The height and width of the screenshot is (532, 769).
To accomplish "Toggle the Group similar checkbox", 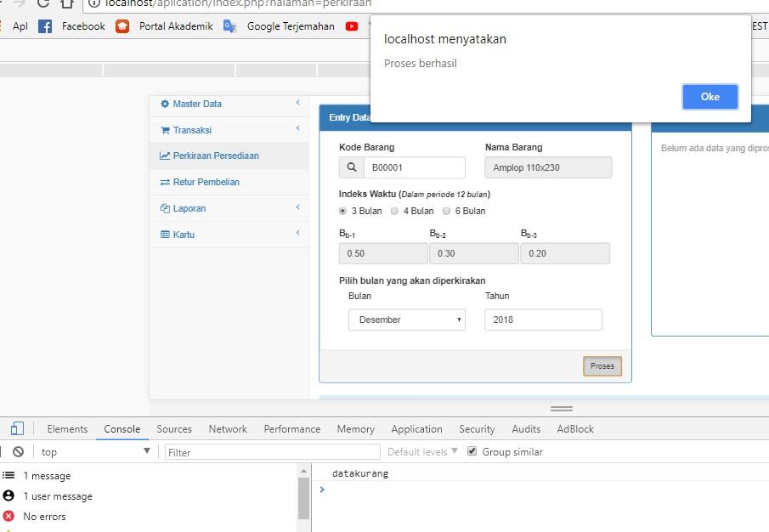I will click(x=472, y=451).
